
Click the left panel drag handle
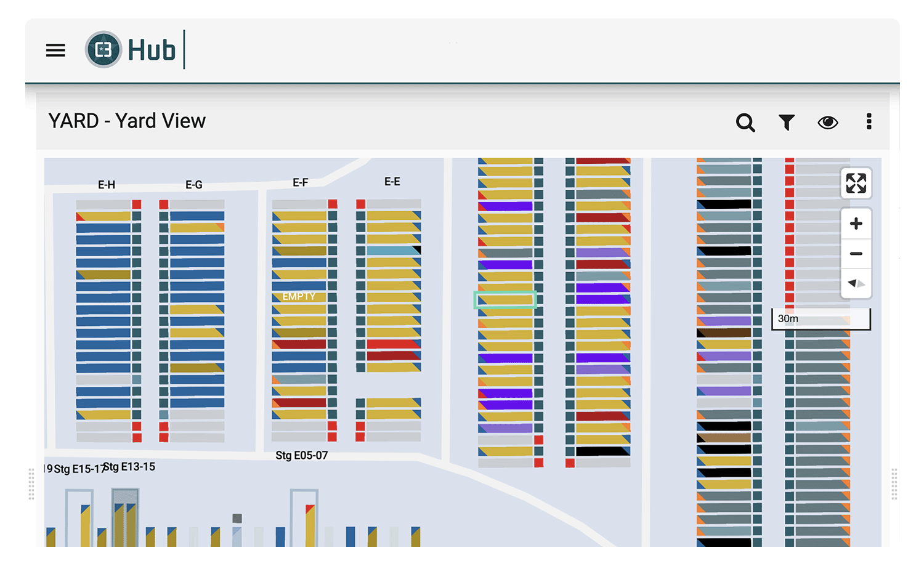31,484
